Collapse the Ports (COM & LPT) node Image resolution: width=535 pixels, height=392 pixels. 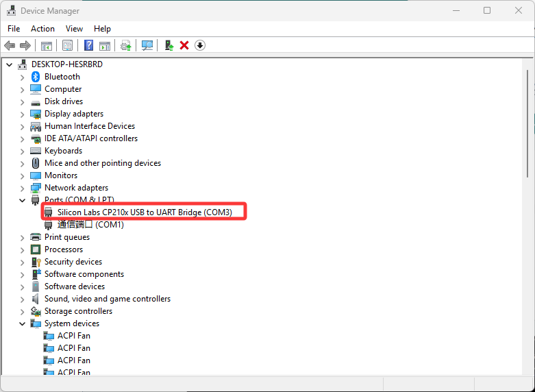(22, 200)
